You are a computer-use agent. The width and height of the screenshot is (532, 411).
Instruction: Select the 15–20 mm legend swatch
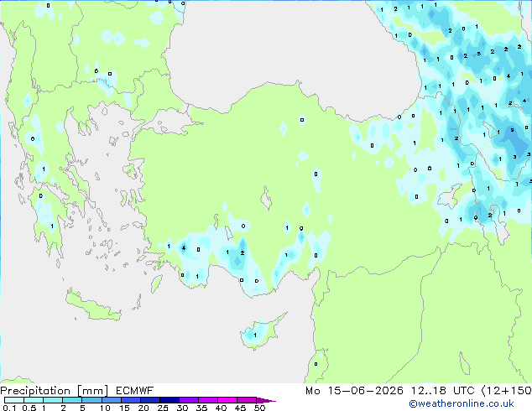[130, 400]
